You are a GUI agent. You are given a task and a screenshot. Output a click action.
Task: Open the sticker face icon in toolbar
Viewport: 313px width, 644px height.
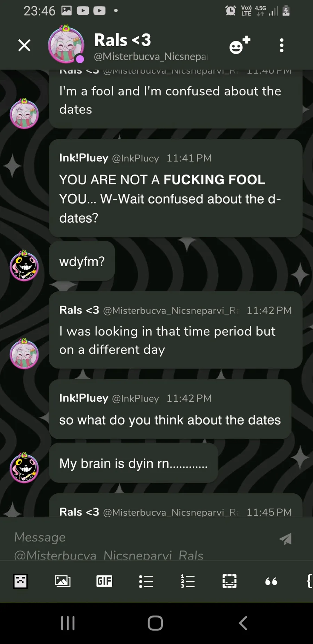click(x=21, y=581)
